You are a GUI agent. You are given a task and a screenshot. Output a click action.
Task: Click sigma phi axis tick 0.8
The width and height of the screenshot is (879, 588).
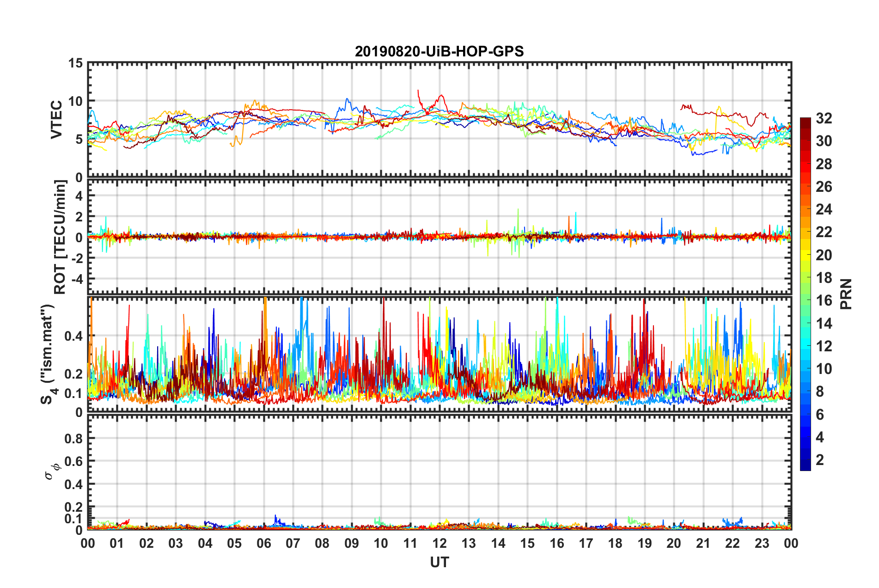pos(74,438)
